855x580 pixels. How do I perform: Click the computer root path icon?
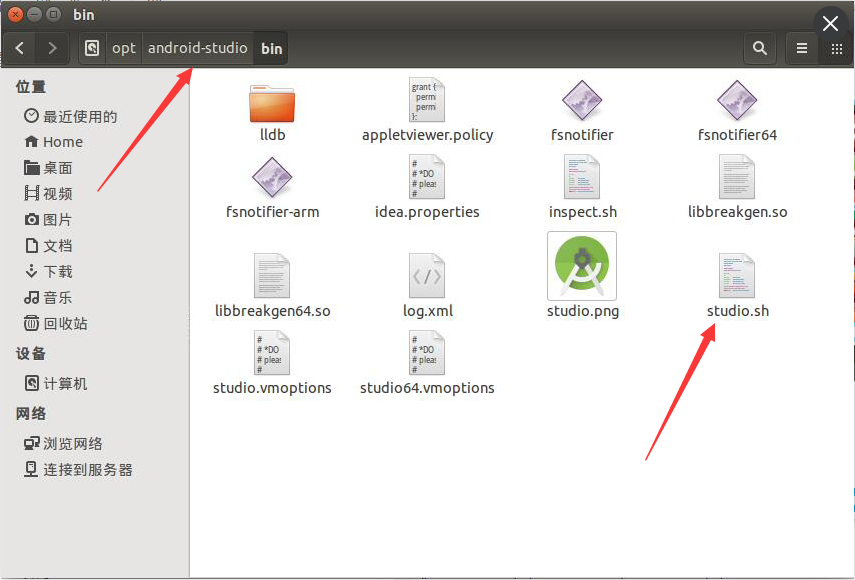point(92,48)
